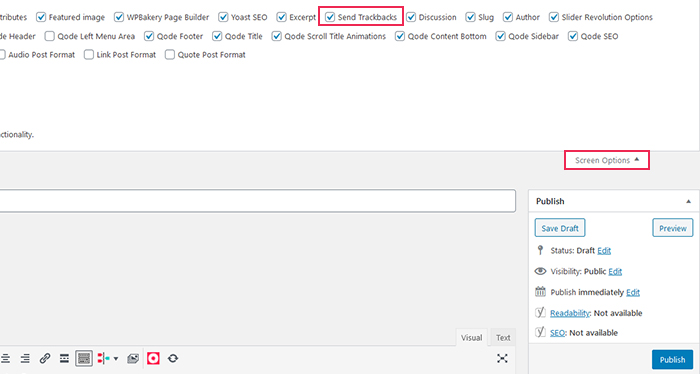This screenshot has width=700, height=374.
Task: Open the Readability link
Action: 570,313
